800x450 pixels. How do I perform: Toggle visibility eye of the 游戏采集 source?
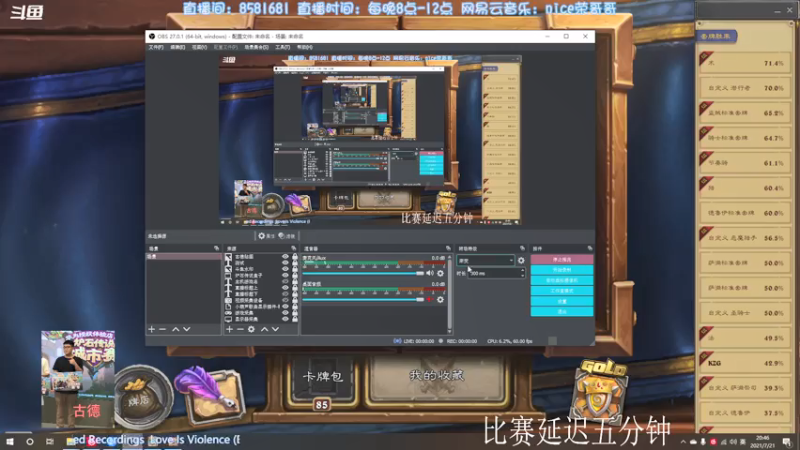coord(285,313)
